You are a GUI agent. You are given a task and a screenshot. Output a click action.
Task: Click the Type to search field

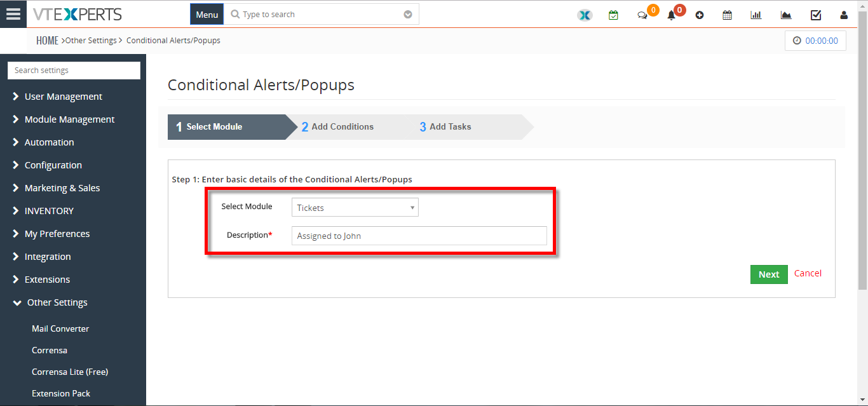[321, 14]
